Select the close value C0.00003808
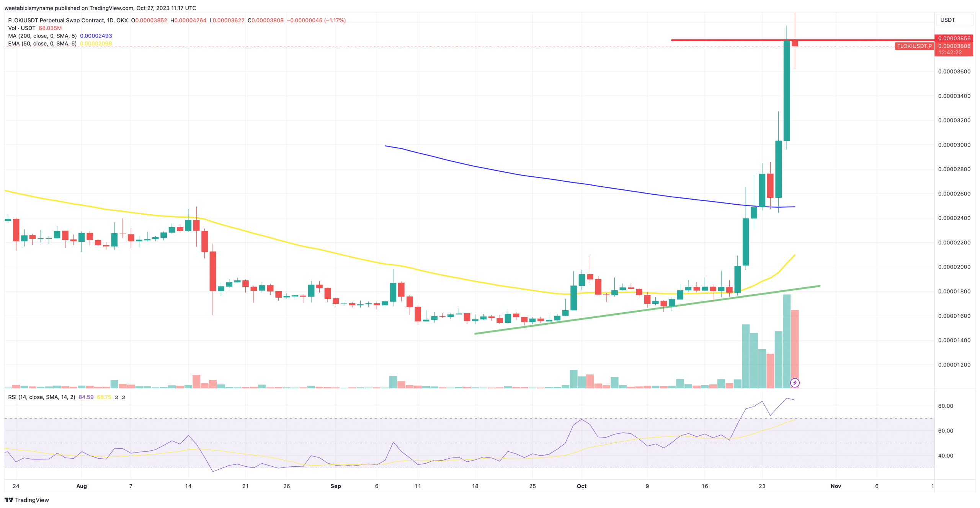The width and height of the screenshot is (980, 508). point(266,20)
